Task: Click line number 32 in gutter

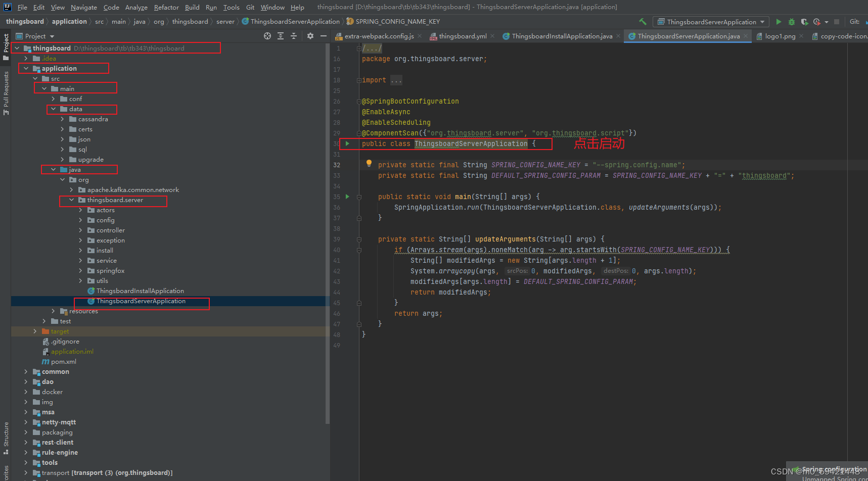Action: click(x=337, y=165)
